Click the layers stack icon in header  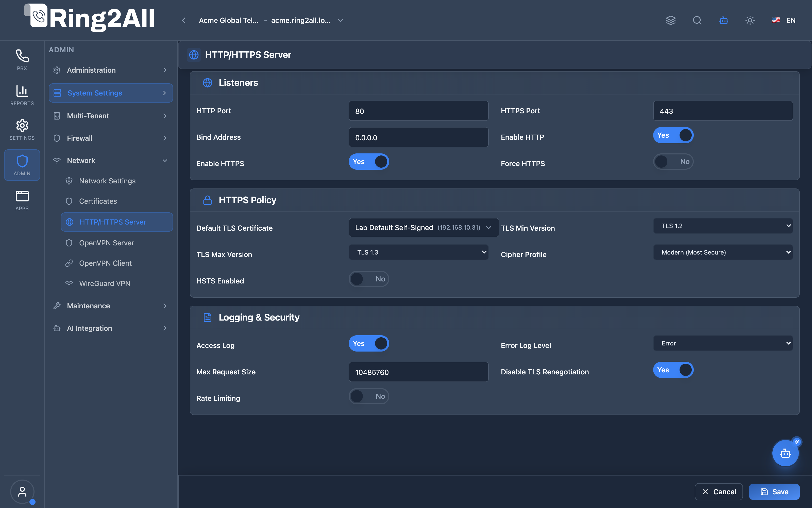(671, 20)
